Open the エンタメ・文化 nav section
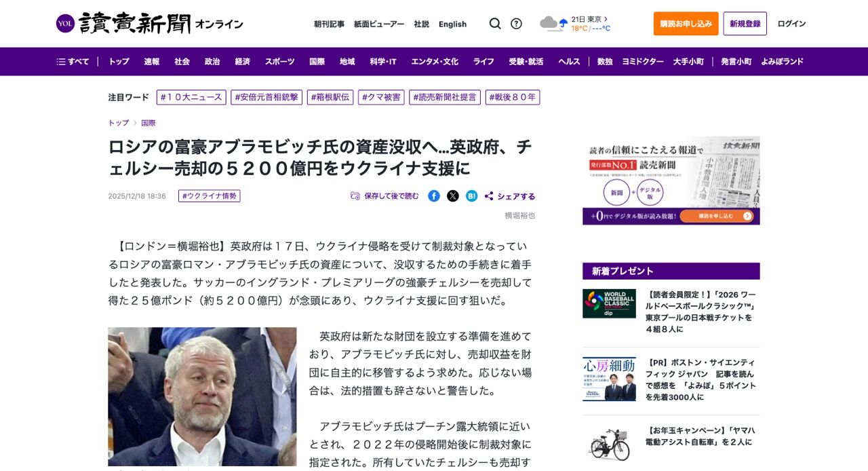The width and height of the screenshot is (868, 471). pos(435,62)
